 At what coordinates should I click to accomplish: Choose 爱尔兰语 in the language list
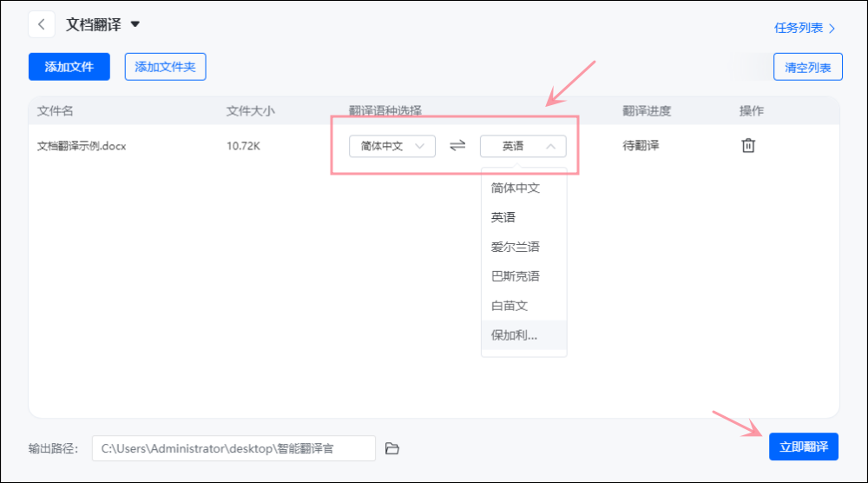[523, 247]
